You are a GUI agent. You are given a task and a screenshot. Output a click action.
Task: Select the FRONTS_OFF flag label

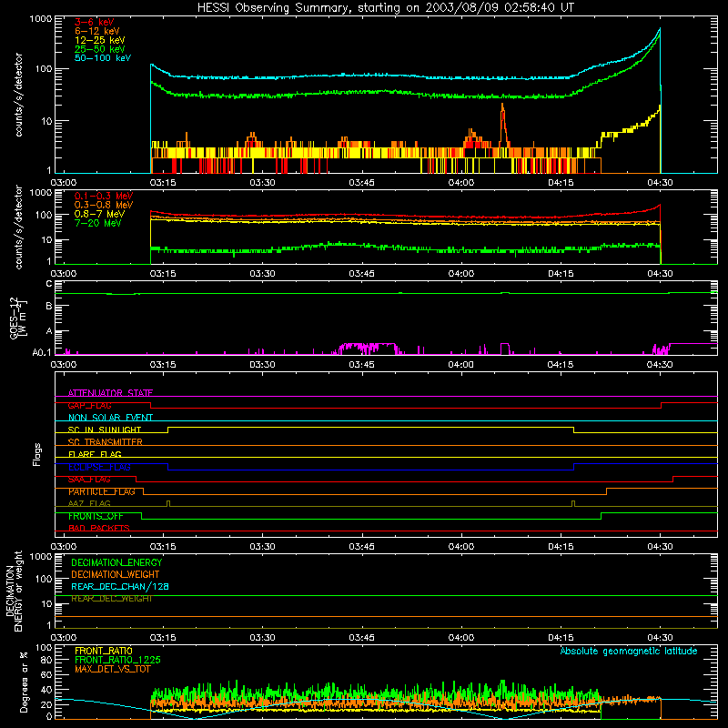pos(96,516)
